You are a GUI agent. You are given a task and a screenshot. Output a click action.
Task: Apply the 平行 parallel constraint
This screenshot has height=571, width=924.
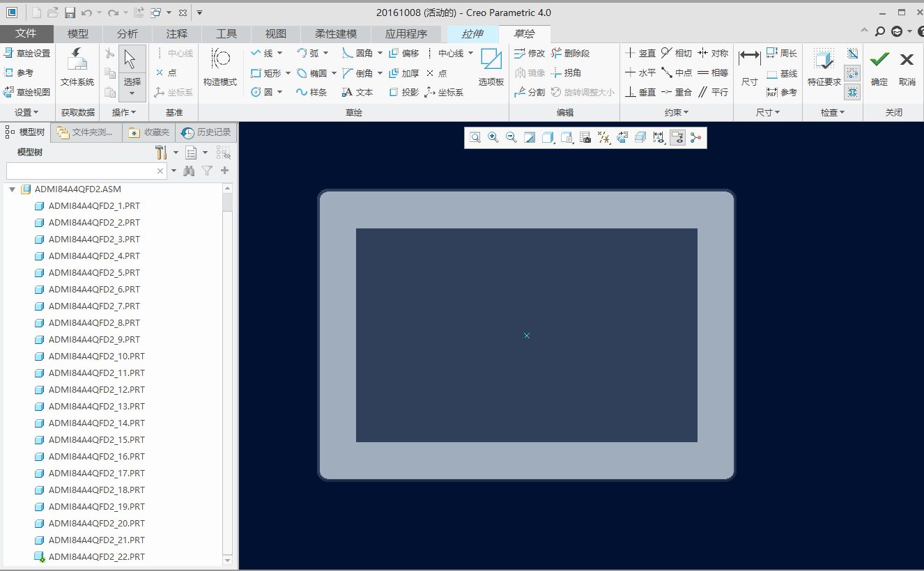(x=713, y=92)
